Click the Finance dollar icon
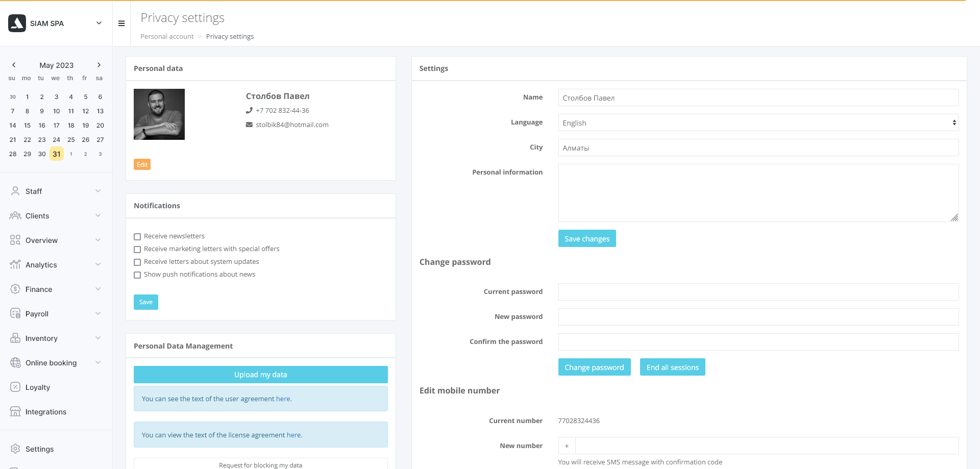 pos(15,289)
